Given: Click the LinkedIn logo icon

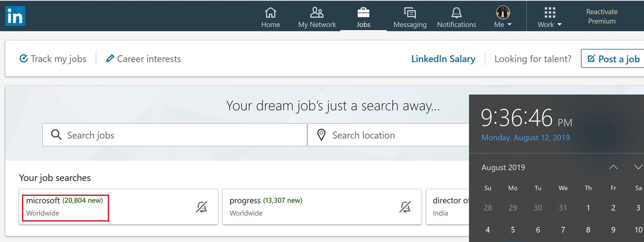Looking at the screenshot, I should coord(15,16).
